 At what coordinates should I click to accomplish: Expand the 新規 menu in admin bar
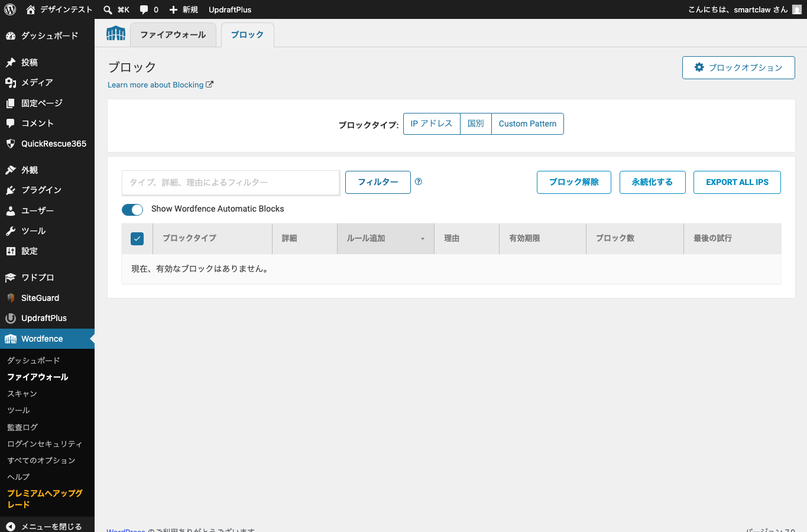[183, 9]
